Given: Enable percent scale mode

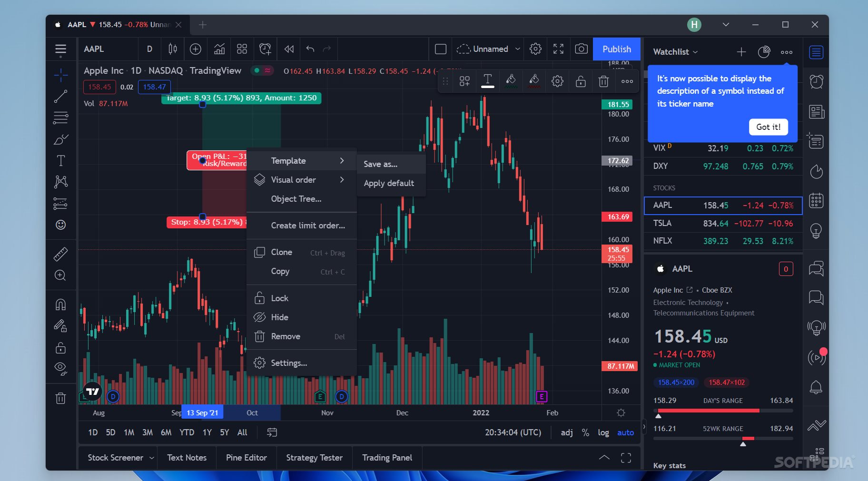Looking at the screenshot, I should point(585,432).
